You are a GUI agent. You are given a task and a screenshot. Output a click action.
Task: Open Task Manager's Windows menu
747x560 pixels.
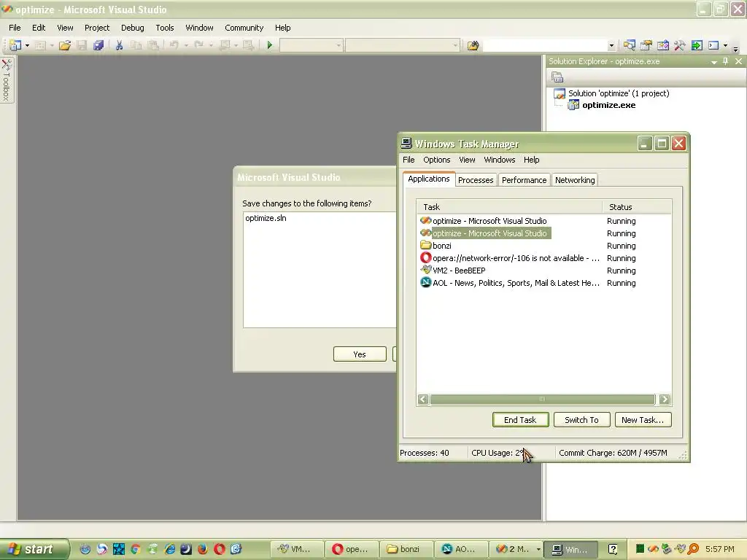coord(499,160)
